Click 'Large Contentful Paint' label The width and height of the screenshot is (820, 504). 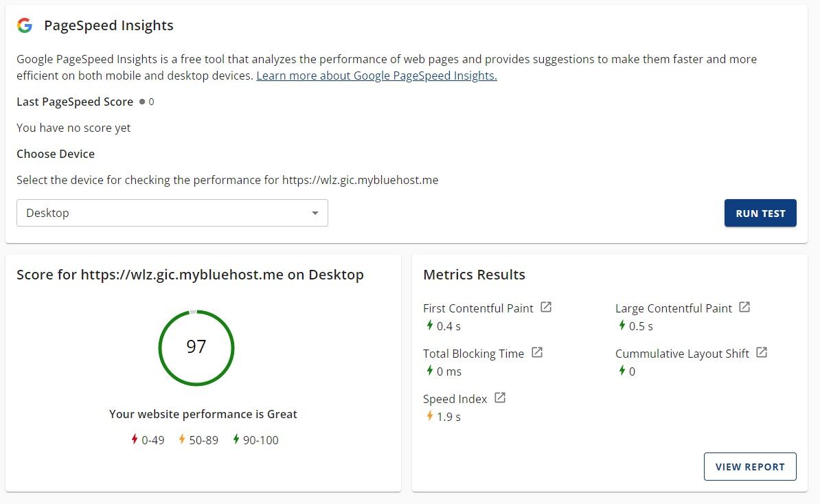(674, 308)
